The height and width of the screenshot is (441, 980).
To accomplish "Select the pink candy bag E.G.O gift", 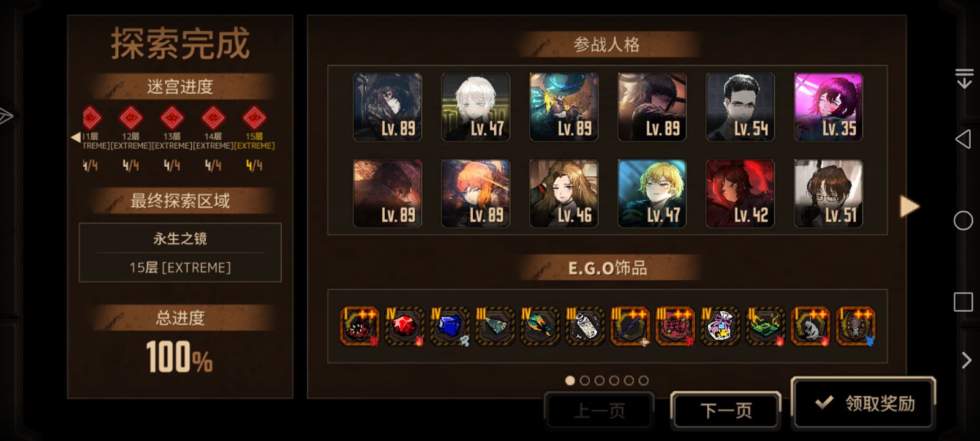I will tap(720, 326).
